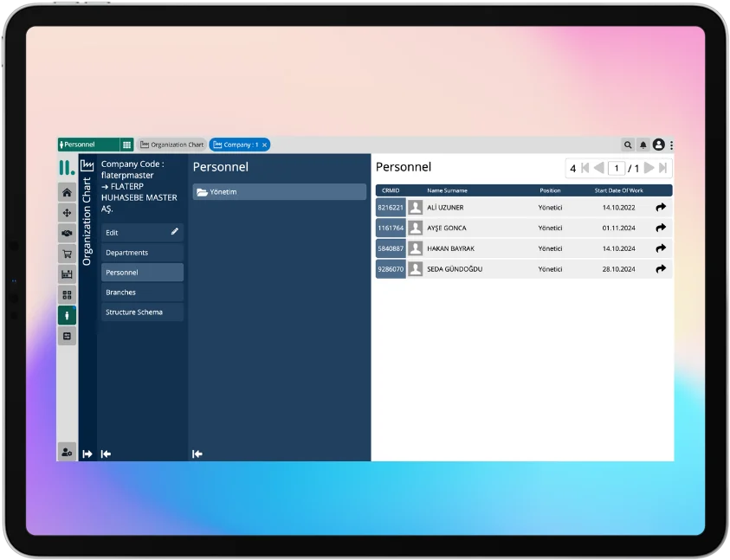Screen dimensions: 730x560
Task: Select the Home icon in the left sidebar
Action: [67, 192]
